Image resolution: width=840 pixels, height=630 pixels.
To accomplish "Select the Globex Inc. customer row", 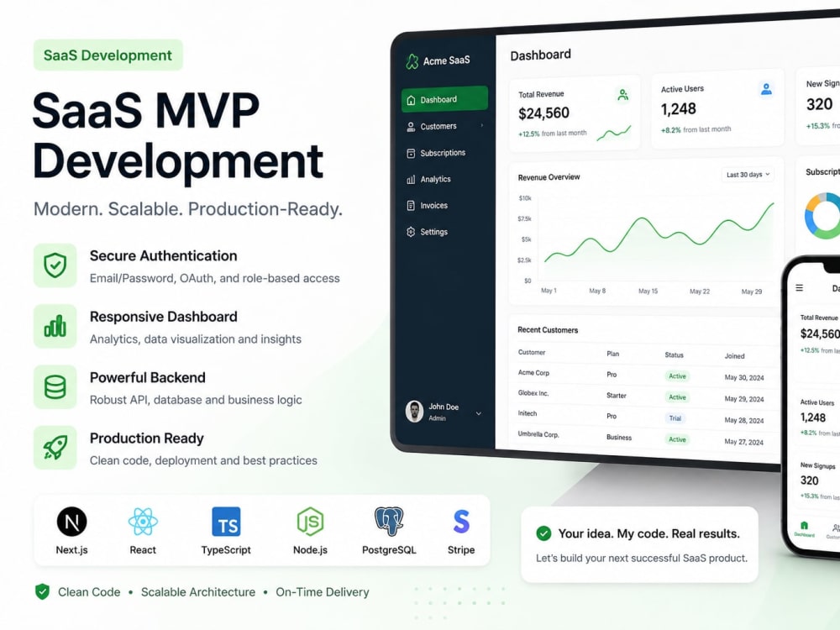I will (x=645, y=396).
